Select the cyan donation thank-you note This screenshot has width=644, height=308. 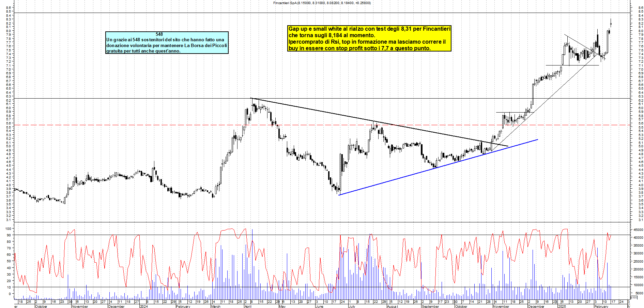tap(167, 43)
